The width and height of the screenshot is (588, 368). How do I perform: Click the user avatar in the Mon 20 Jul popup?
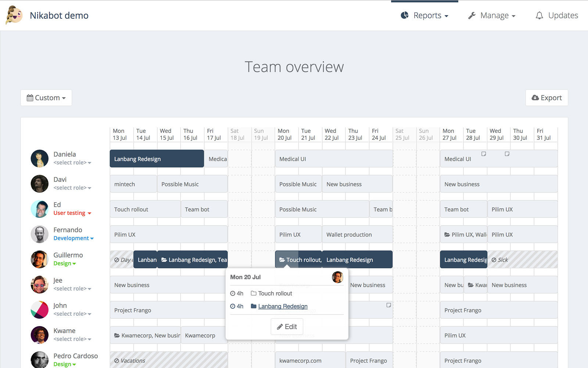click(337, 277)
